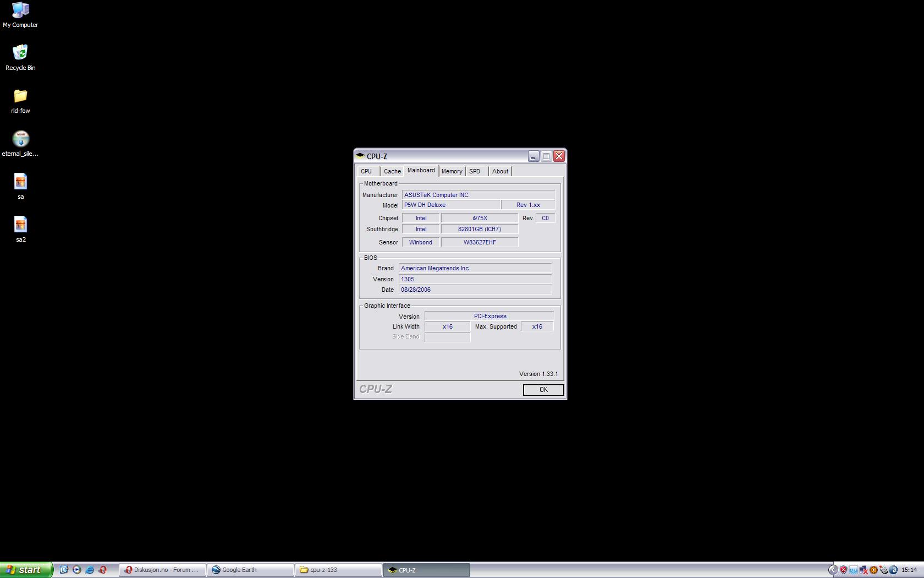
Task: Open the About tab
Action: click(501, 171)
